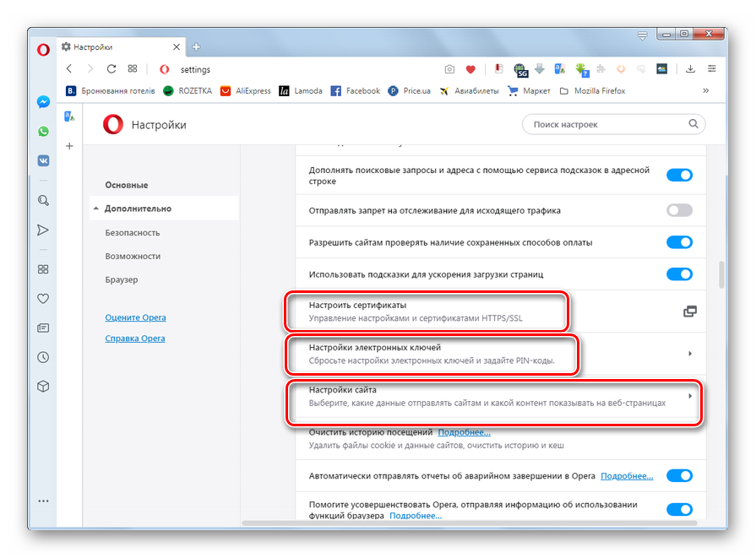Open Справка Opera link
This screenshot has width=756, height=558.
tap(135, 339)
